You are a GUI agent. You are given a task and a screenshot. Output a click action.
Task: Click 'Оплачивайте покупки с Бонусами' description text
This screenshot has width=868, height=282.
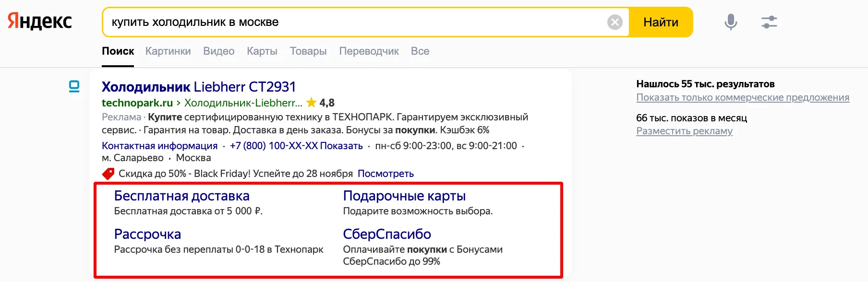point(423,249)
